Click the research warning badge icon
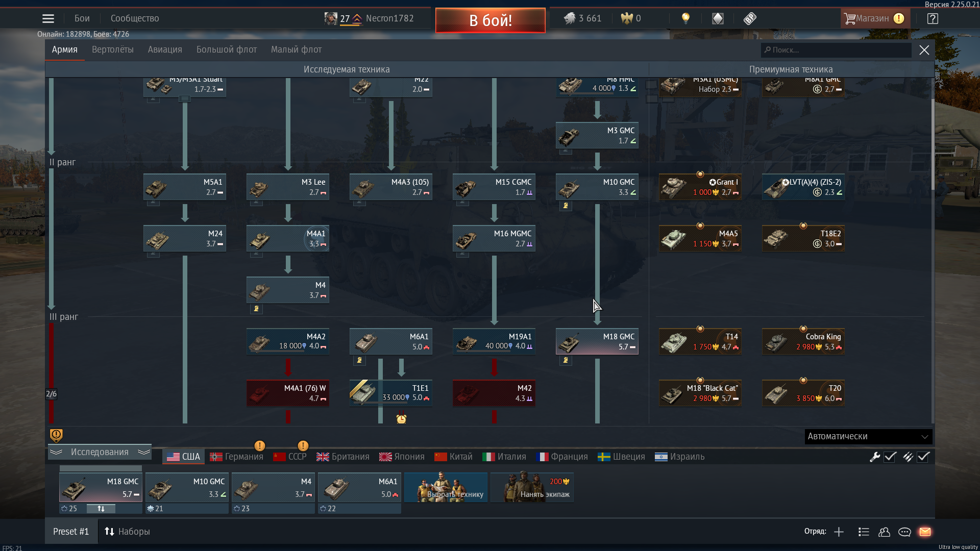This screenshot has width=980, height=551. coord(56,435)
